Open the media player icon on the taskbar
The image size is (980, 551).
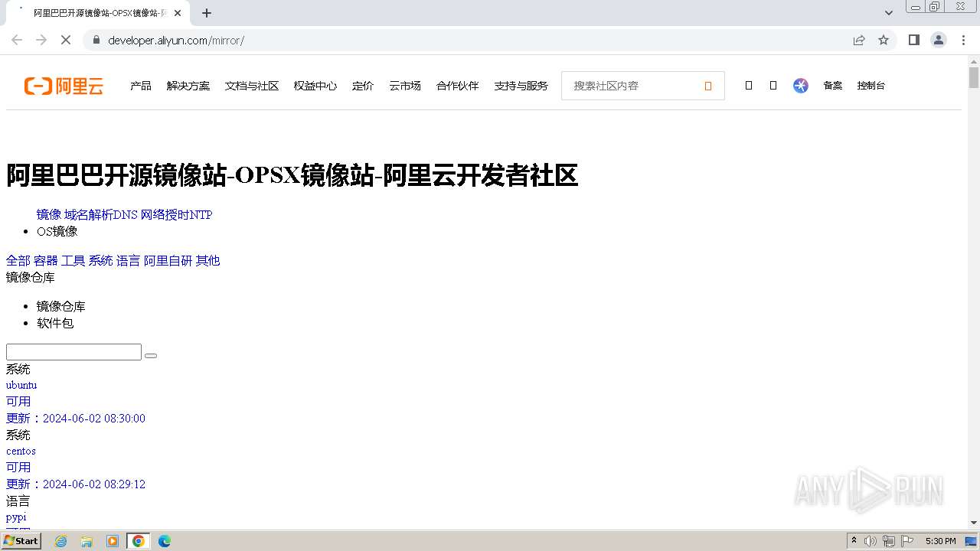(113, 541)
